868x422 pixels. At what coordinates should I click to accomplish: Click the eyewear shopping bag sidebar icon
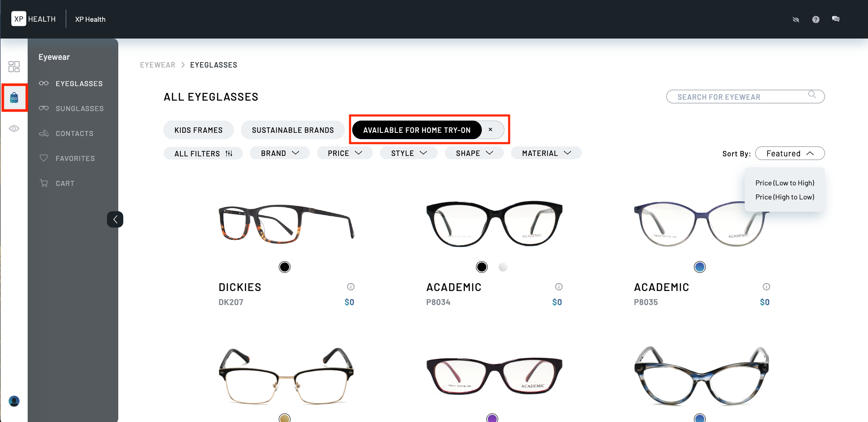tap(14, 97)
